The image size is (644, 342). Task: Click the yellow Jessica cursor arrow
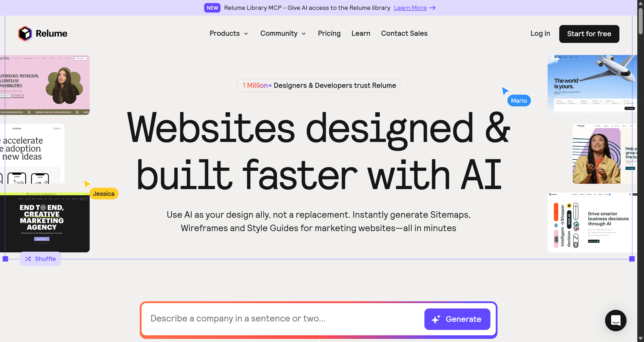87,184
